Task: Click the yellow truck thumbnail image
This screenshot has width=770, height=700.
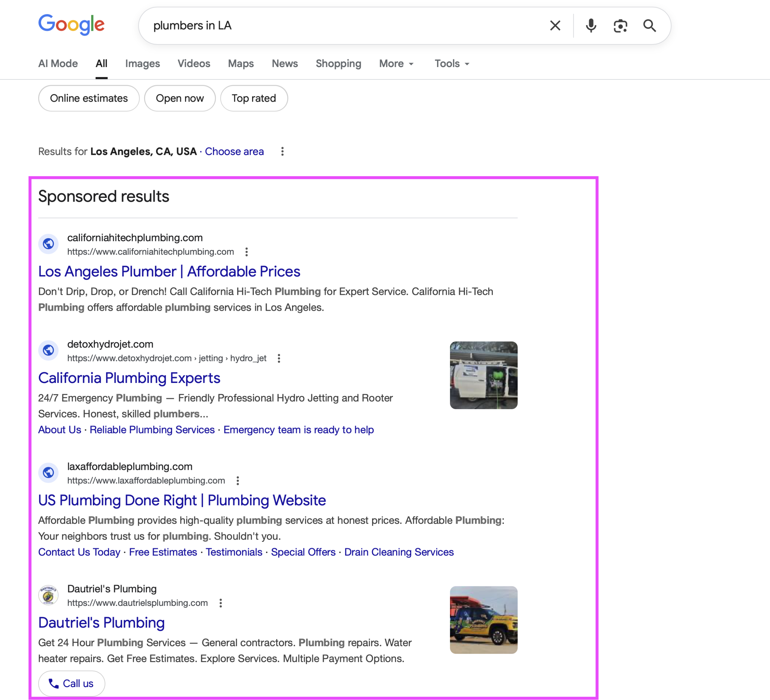Action: tap(484, 620)
